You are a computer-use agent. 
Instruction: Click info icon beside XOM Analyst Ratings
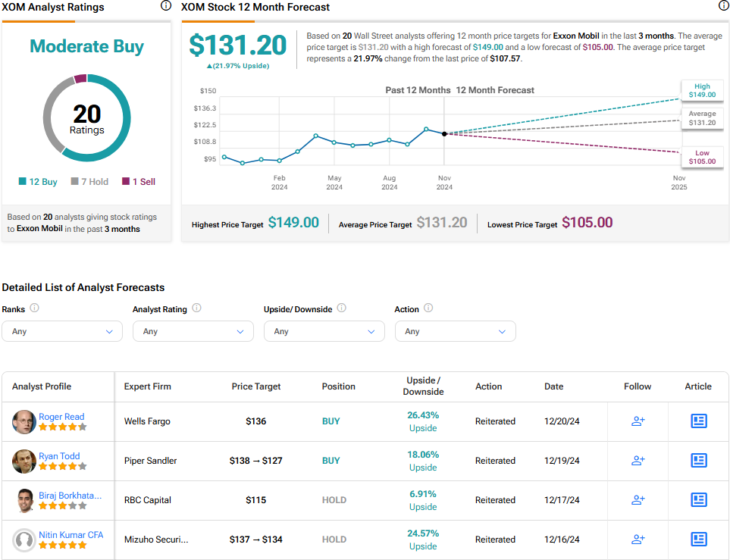(x=166, y=6)
